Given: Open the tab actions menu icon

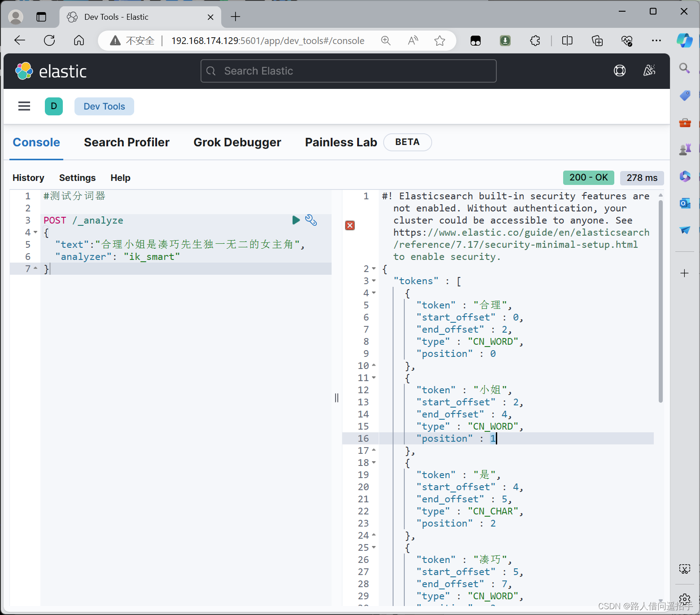Looking at the screenshot, I should 41,17.
